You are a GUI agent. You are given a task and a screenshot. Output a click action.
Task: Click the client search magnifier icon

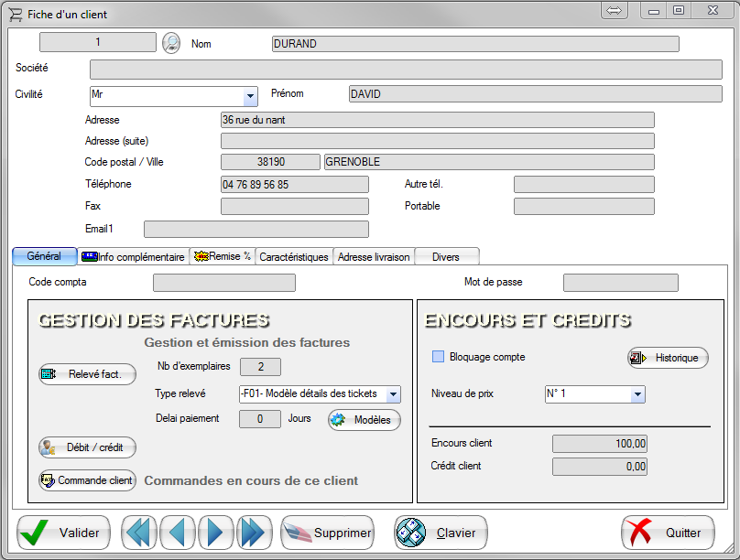point(171,43)
